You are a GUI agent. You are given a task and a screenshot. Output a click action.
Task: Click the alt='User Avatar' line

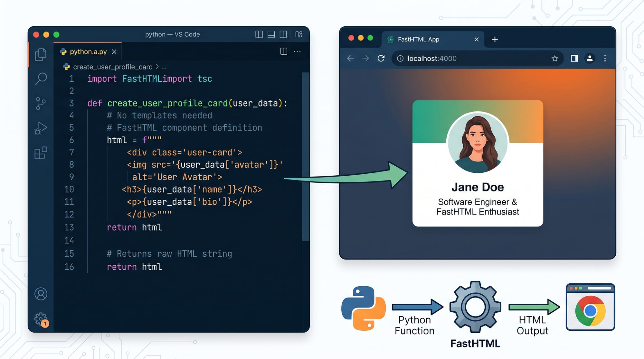pos(177,177)
